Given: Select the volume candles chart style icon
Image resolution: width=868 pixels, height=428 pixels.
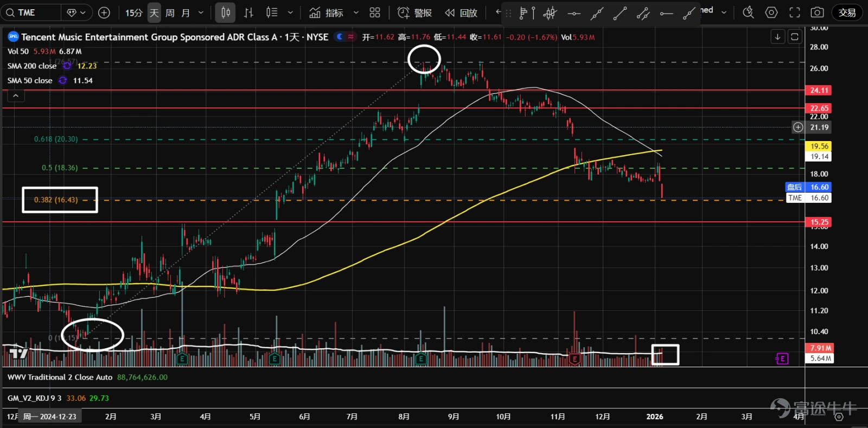Looking at the screenshot, I should click(x=272, y=12).
